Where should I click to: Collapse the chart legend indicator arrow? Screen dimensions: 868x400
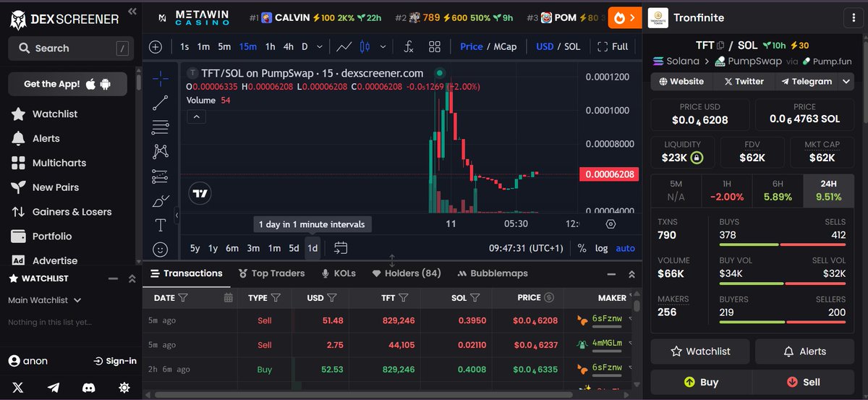point(196,116)
